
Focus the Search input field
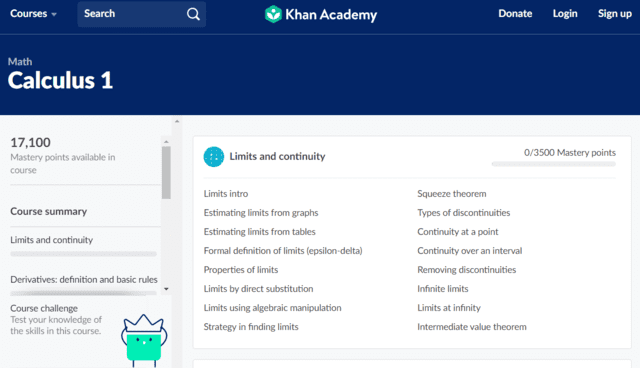[142, 14]
